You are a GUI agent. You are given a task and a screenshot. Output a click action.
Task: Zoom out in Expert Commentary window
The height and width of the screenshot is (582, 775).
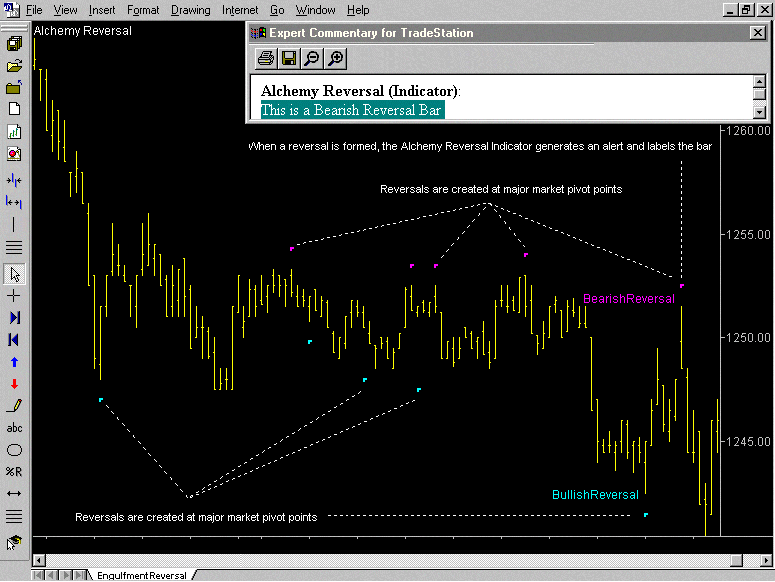tap(312, 58)
